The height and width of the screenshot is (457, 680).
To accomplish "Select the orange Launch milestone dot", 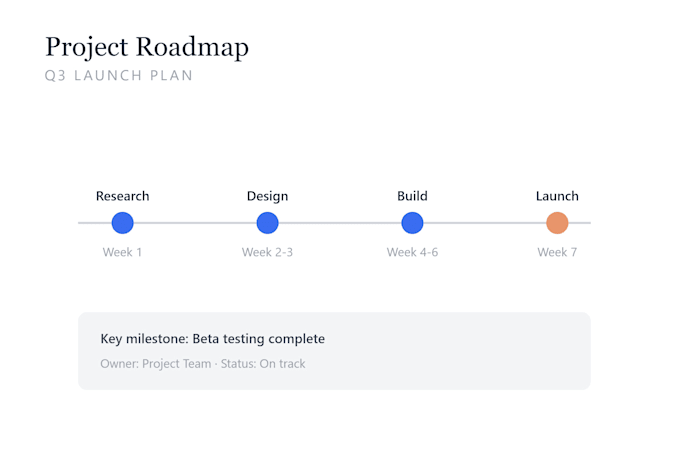I will click(x=557, y=223).
